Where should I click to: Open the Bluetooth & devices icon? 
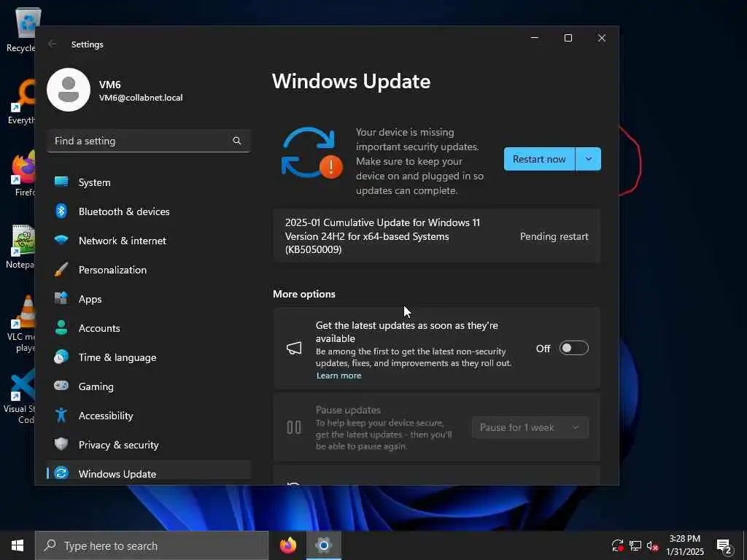click(x=61, y=211)
